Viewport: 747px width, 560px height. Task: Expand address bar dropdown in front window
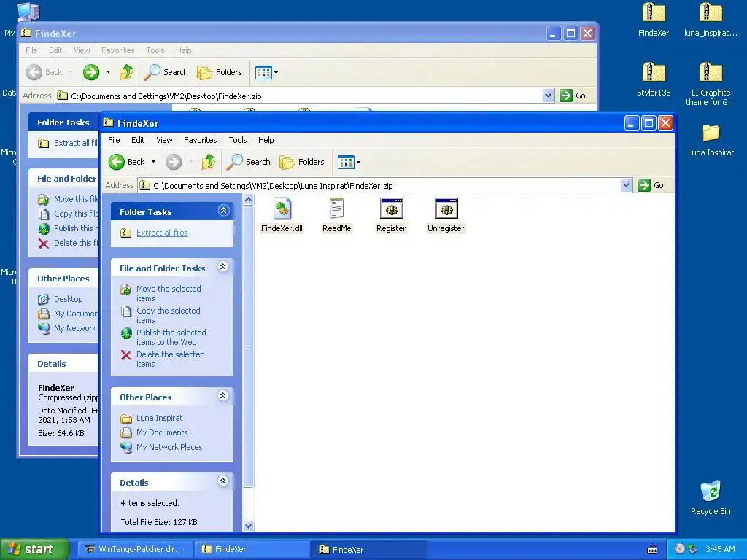pyautogui.click(x=626, y=185)
